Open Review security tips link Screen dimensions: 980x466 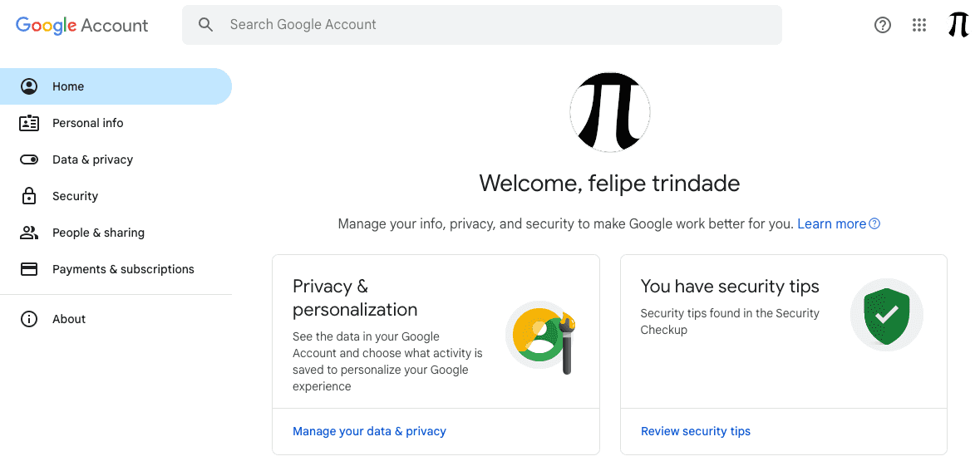(x=696, y=431)
